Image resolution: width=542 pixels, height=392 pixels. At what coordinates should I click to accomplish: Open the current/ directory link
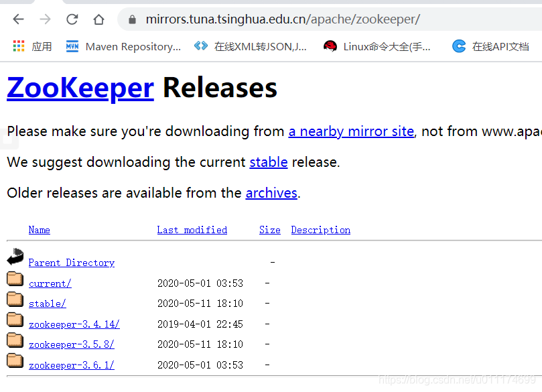[50, 283]
